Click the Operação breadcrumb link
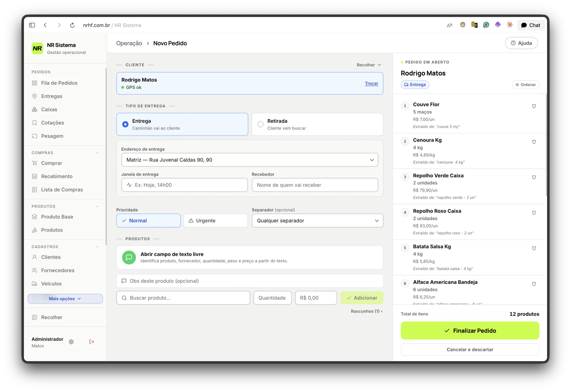 [129, 43]
